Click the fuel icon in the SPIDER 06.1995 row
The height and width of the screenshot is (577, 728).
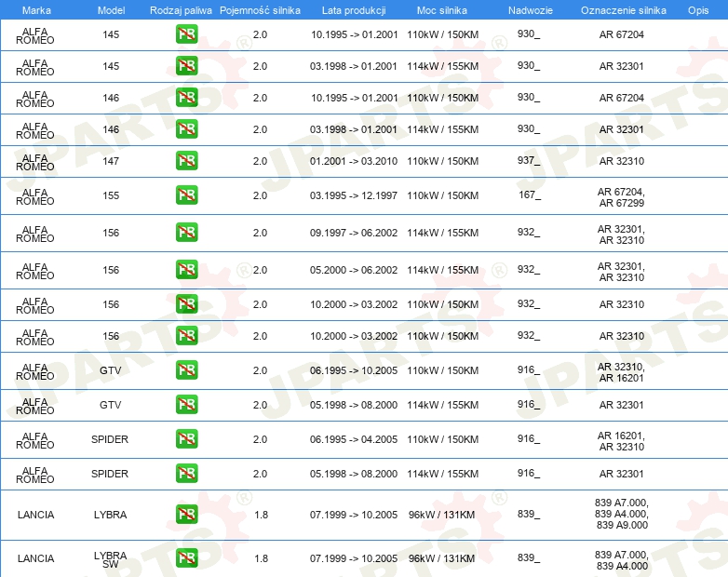186,439
